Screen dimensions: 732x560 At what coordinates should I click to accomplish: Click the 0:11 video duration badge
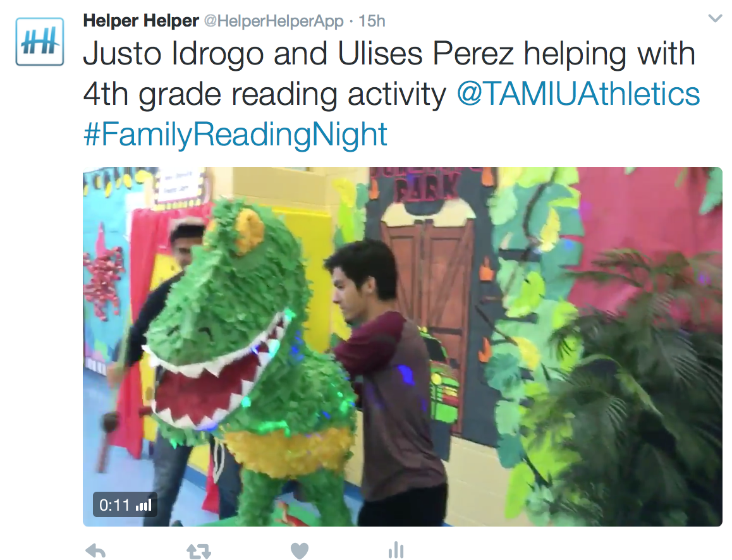tap(125, 505)
